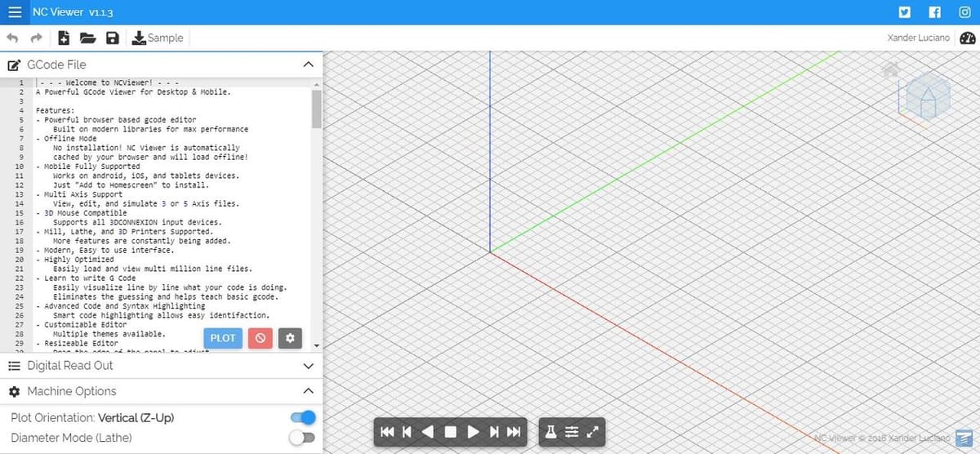Step back one line in simulation
Viewport: 980px width, 454px height.
408,432
